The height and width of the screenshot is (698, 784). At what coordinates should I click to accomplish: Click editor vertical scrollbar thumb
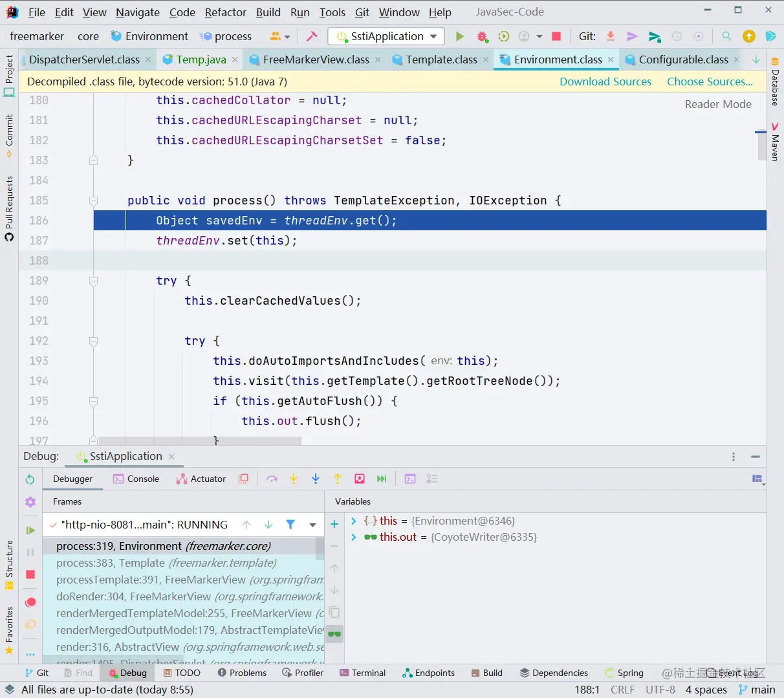click(761, 147)
